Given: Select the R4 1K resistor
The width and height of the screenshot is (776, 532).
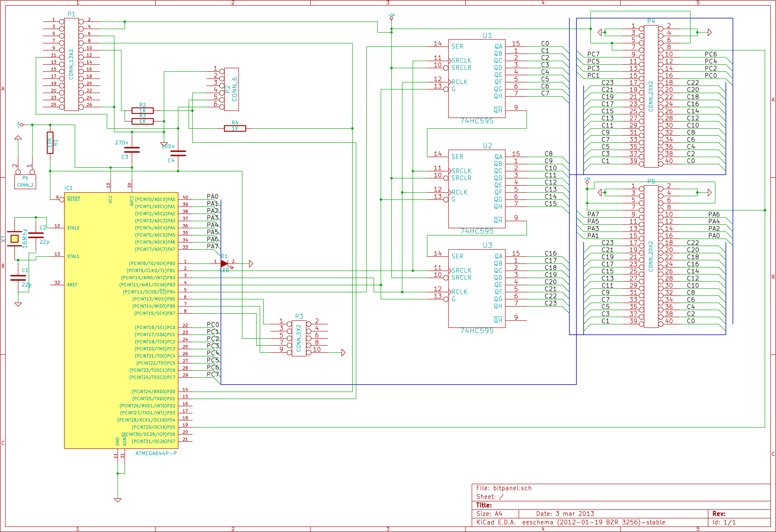Looking at the screenshot, I should click(235, 128).
